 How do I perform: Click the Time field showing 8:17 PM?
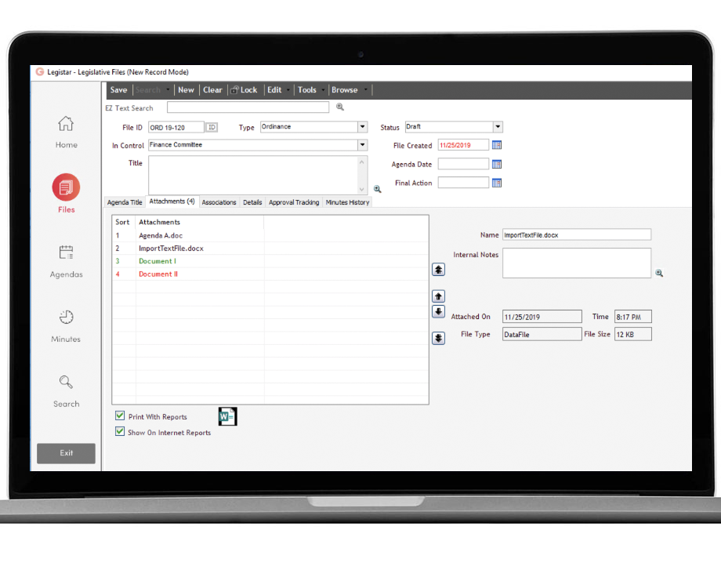tap(632, 317)
